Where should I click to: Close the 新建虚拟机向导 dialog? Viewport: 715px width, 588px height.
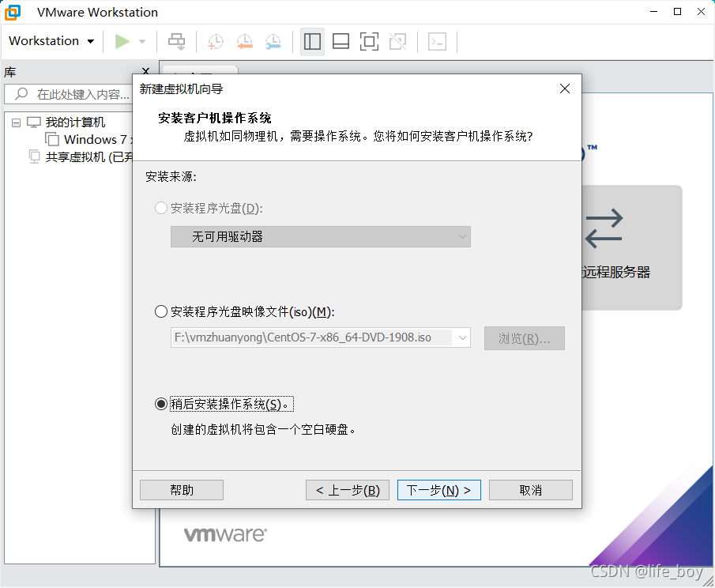565,89
